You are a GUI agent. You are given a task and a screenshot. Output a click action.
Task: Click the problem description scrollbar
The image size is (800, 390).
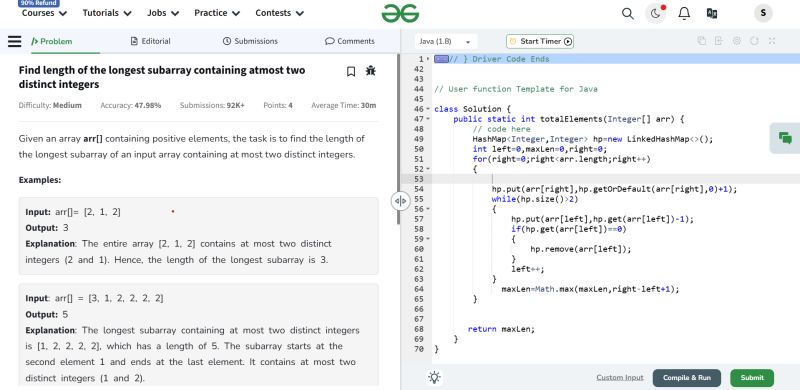398,140
